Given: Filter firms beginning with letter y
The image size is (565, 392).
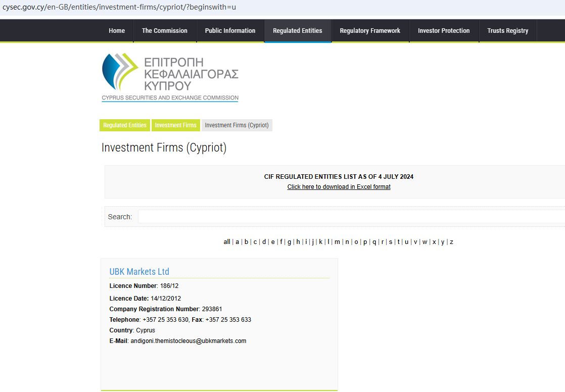Looking at the screenshot, I should [443, 242].
